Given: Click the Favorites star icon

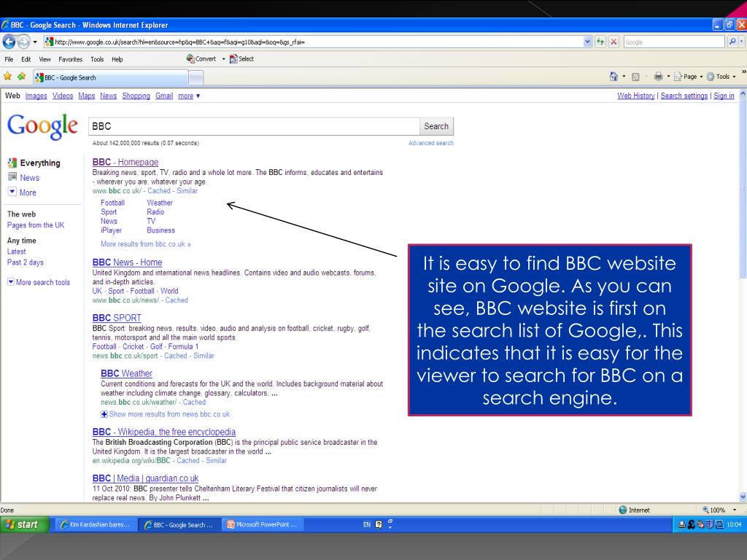Looking at the screenshot, I should point(7,76).
